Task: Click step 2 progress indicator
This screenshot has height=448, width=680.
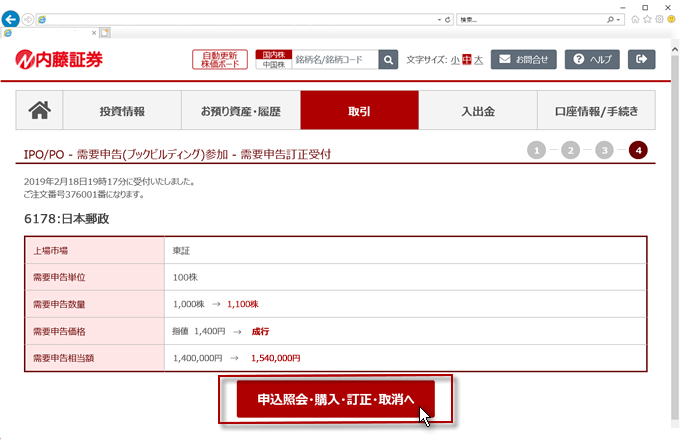Action: 570,150
